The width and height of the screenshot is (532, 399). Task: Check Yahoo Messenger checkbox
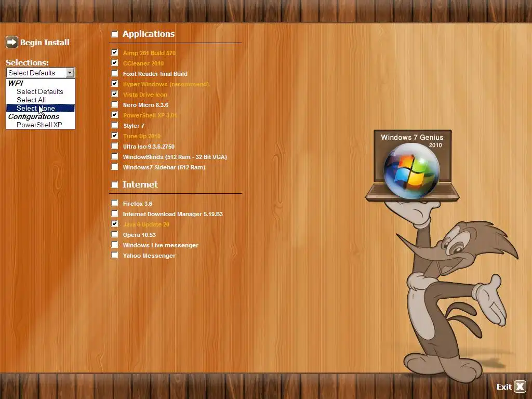[x=115, y=255]
